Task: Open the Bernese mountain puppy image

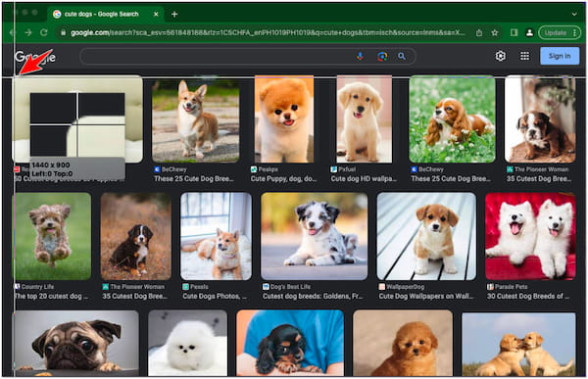Action: point(136,236)
